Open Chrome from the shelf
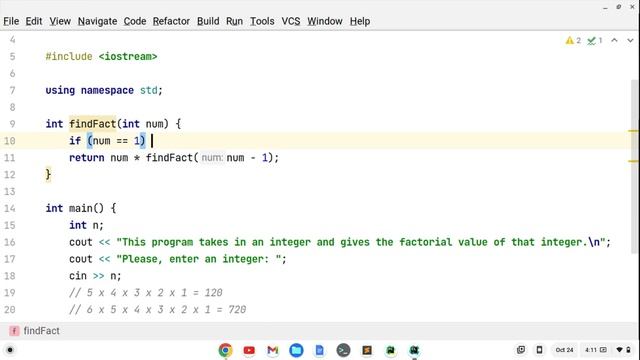 (x=225, y=350)
